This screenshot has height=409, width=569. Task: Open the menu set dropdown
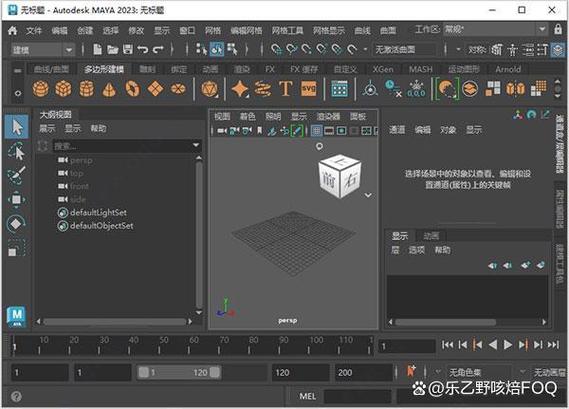42,50
